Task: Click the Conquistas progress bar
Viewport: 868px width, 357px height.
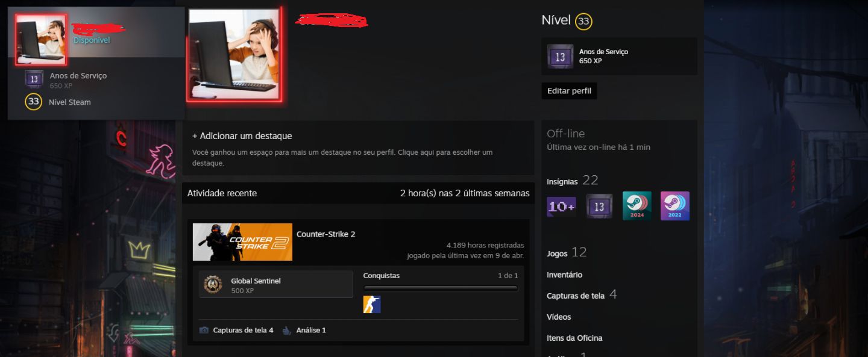Action: point(441,288)
